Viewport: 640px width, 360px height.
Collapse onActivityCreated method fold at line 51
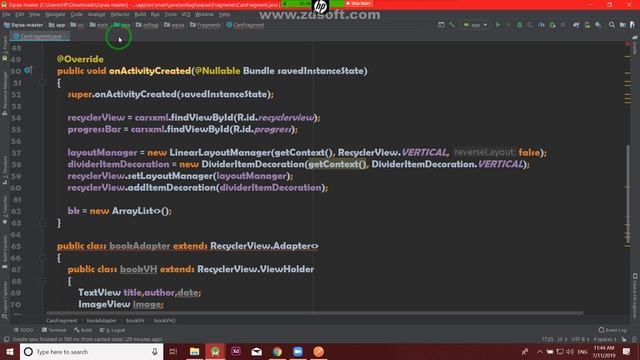(x=42, y=83)
